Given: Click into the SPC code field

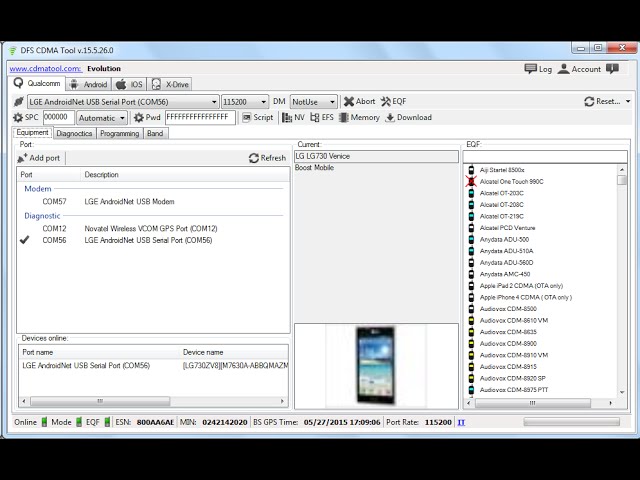Looking at the screenshot, I should click(x=59, y=118).
